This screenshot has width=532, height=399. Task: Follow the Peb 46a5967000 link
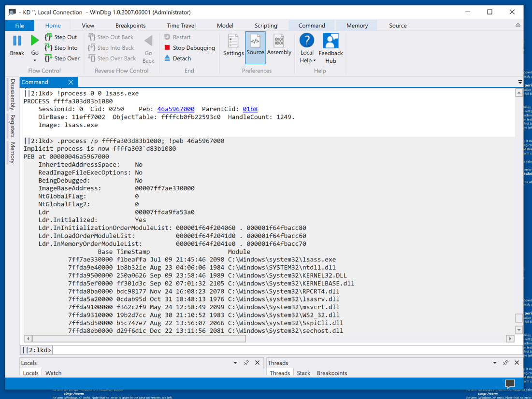[x=176, y=109]
